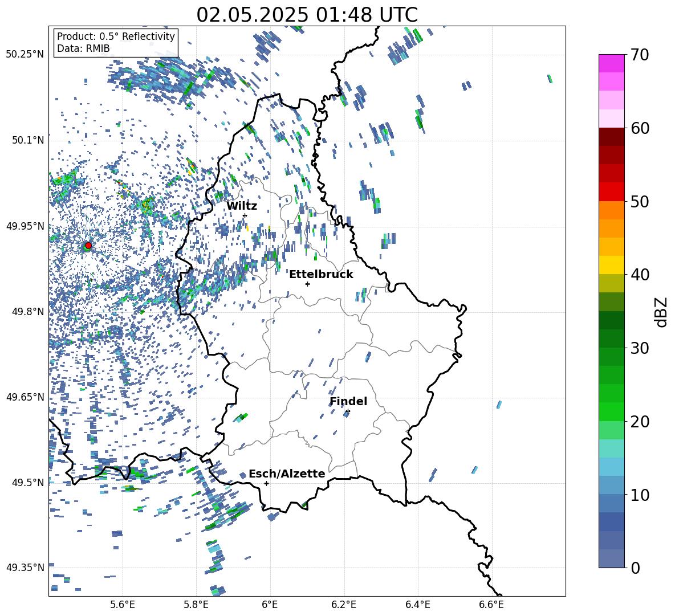This screenshot has height=616, width=675.
Task: Click the colorbar tick label 10
Action: click(x=640, y=495)
